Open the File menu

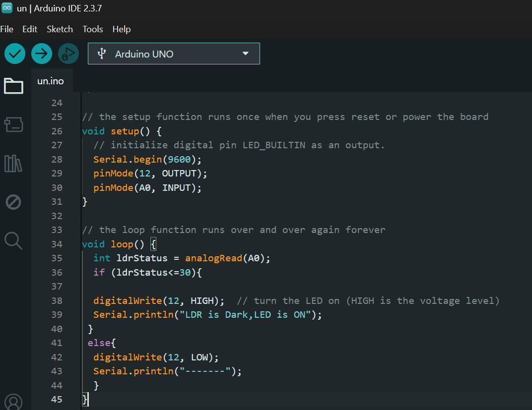click(x=7, y=29)
